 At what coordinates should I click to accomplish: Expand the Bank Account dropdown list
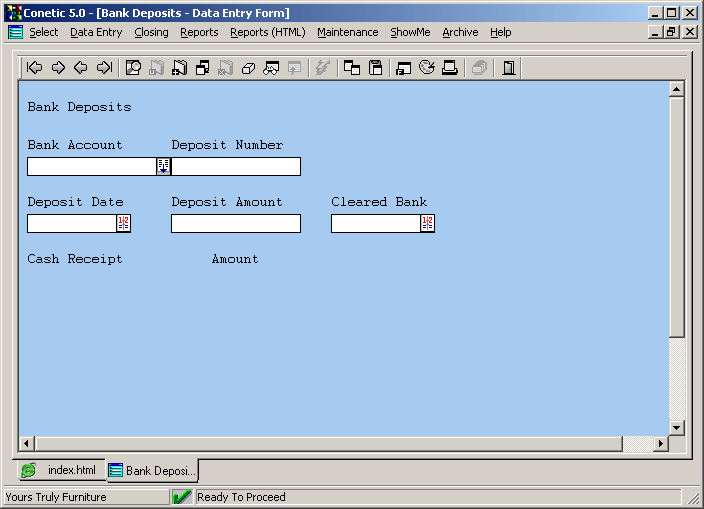click(x=163, y=166)
